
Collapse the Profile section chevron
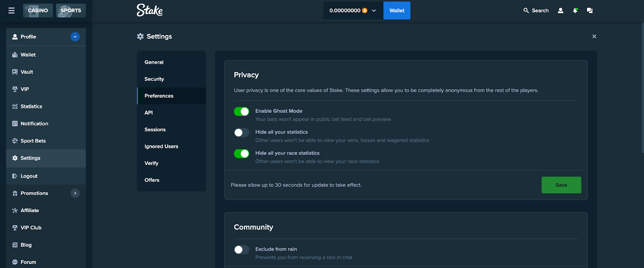(x=75, y=37)
